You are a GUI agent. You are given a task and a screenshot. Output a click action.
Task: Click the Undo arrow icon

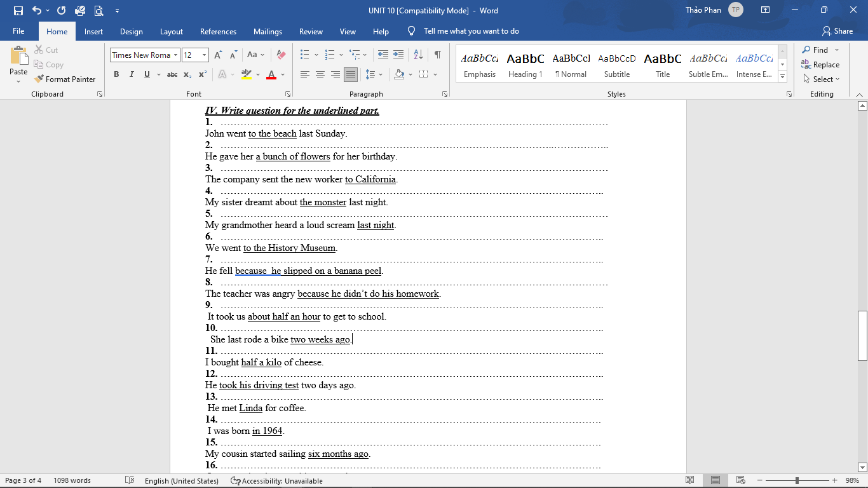tap(37, 10)
